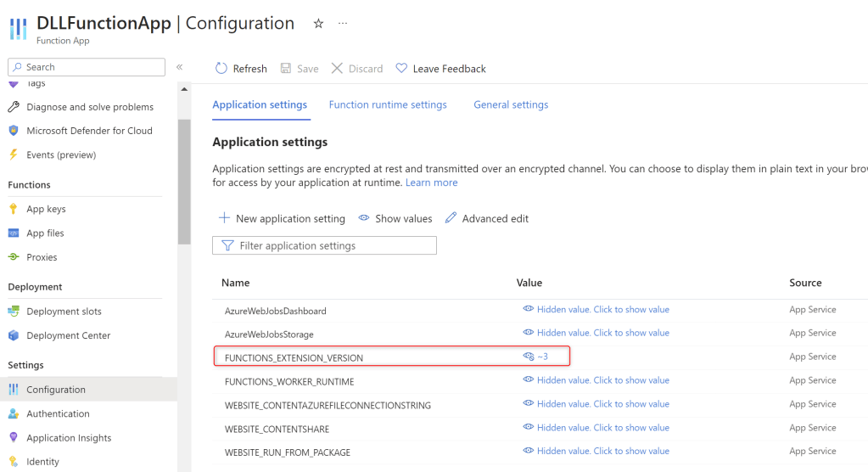
Task: Toggle Show values eye button
Action: [x=395, y=218]
